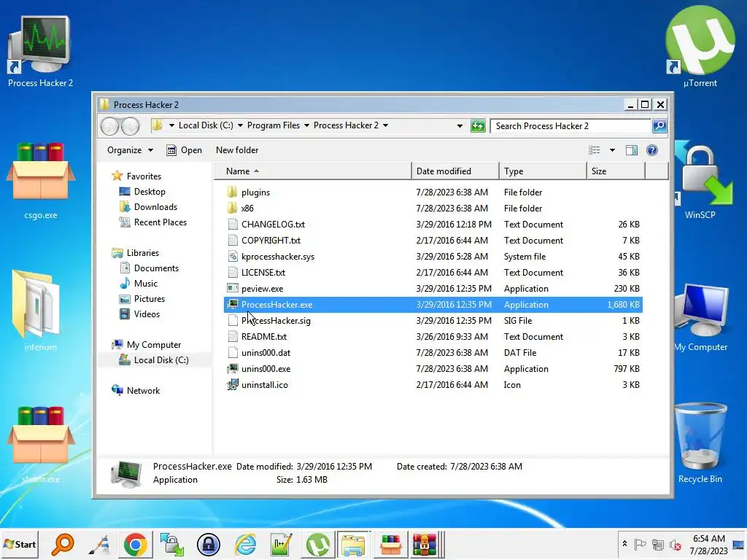Image resolution: width=747 pixels, height=560 pixels.
Task: Expand dropdown arrow after Program Files
Action: point(307,125)
